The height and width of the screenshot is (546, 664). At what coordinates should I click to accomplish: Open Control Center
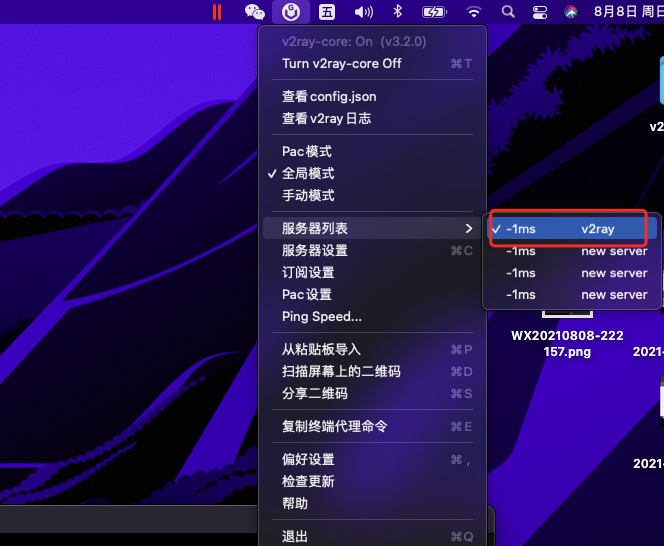pos(540,12)
